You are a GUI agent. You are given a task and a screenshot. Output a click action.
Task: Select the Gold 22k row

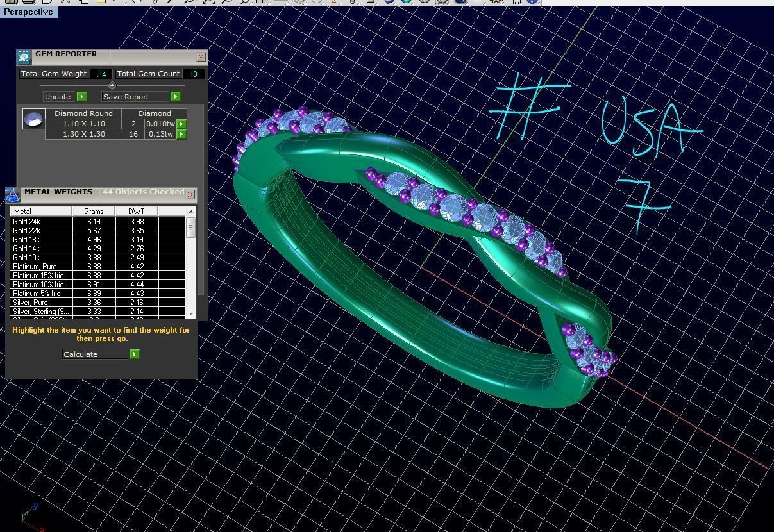pos(97,231)
